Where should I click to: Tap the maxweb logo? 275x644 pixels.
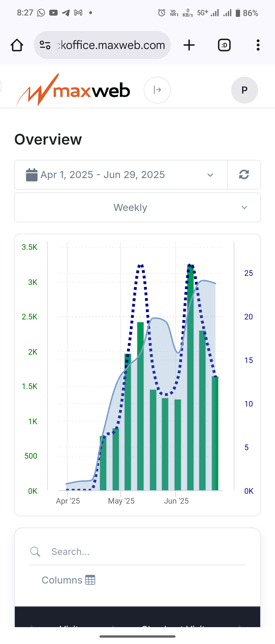73,90
